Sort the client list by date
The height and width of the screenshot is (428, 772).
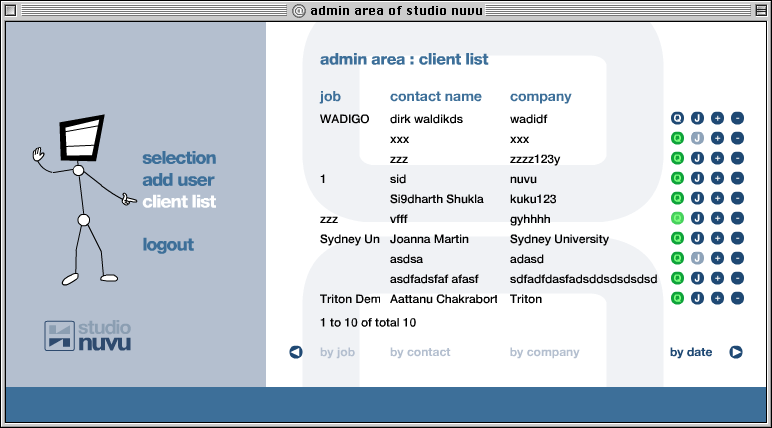tap(691, 352)
